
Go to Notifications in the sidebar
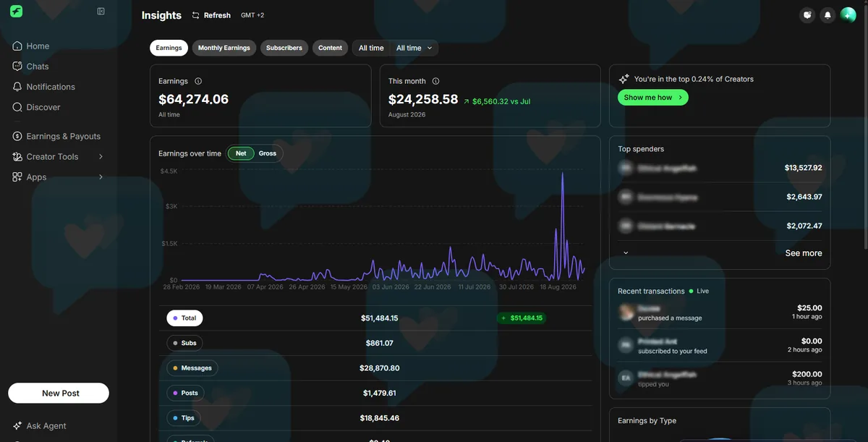click(51, 87)
